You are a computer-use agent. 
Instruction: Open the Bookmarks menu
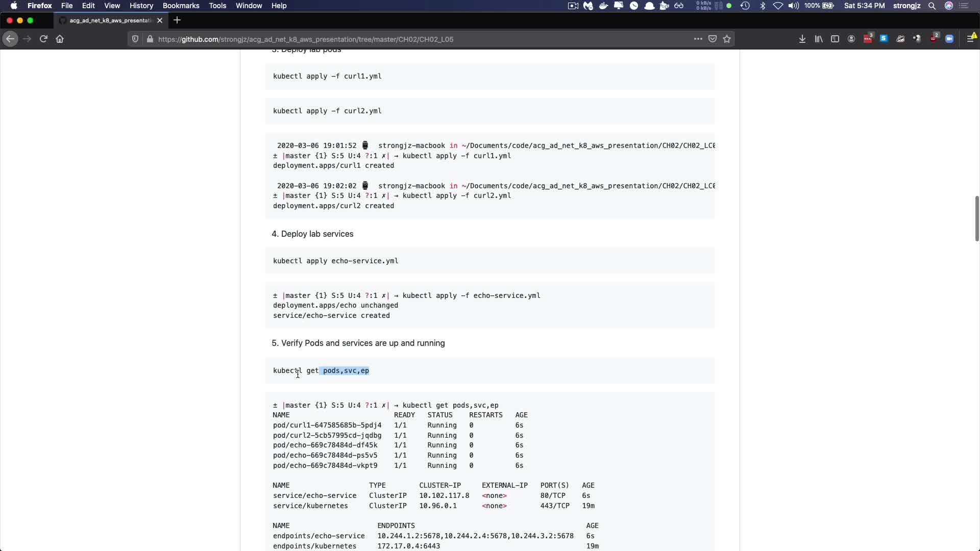coord(181,6)
